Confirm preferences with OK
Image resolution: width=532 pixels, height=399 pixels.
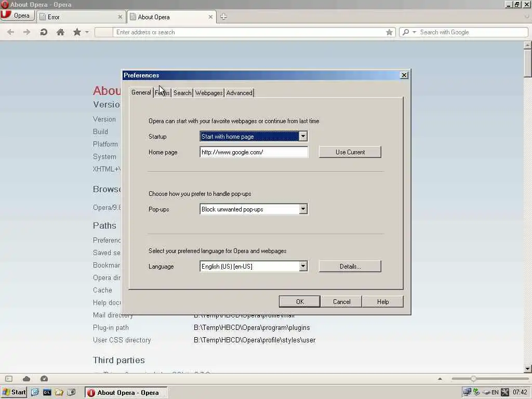pyautogui.click(x=300, y=302)
